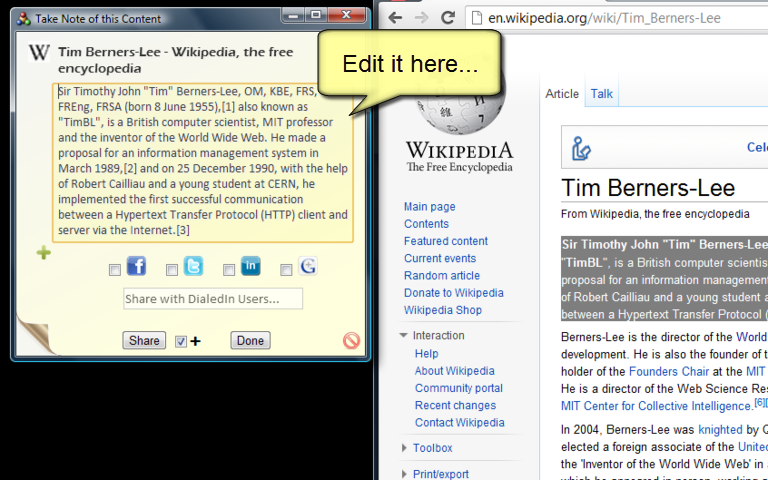Screen dimensions: 768x480
Task: Click the browser Back arrow
Action: 395,18
